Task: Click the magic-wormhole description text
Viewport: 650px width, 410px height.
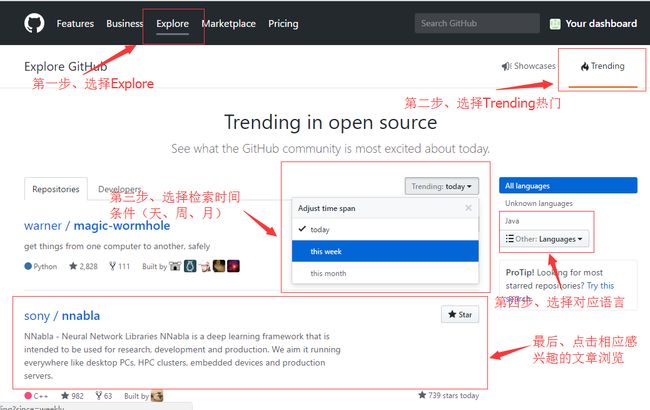Action: point(117,246)
